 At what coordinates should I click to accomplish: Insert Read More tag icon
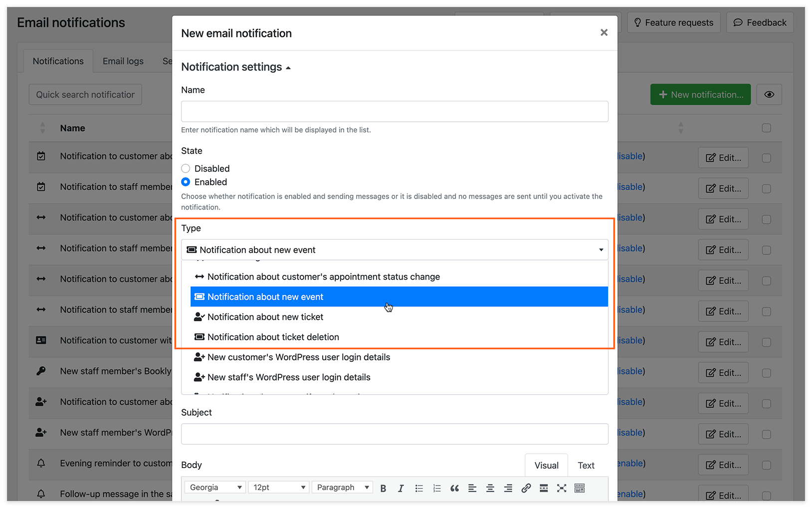coord(544,488)
